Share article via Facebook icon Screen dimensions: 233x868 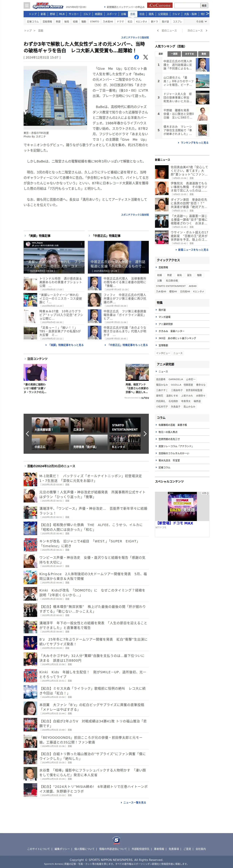pos(136,57)
